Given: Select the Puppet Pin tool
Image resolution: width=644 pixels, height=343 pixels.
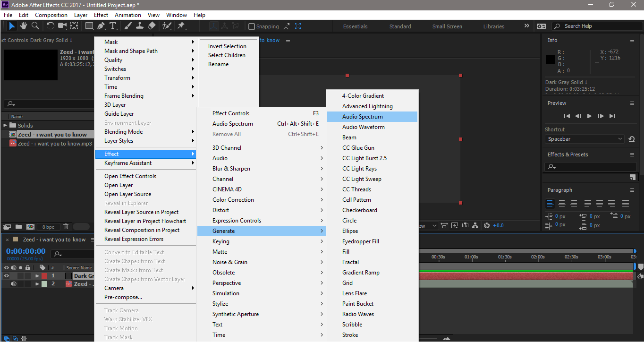Looking at the screenshot, I should click(x=181, y=26).
